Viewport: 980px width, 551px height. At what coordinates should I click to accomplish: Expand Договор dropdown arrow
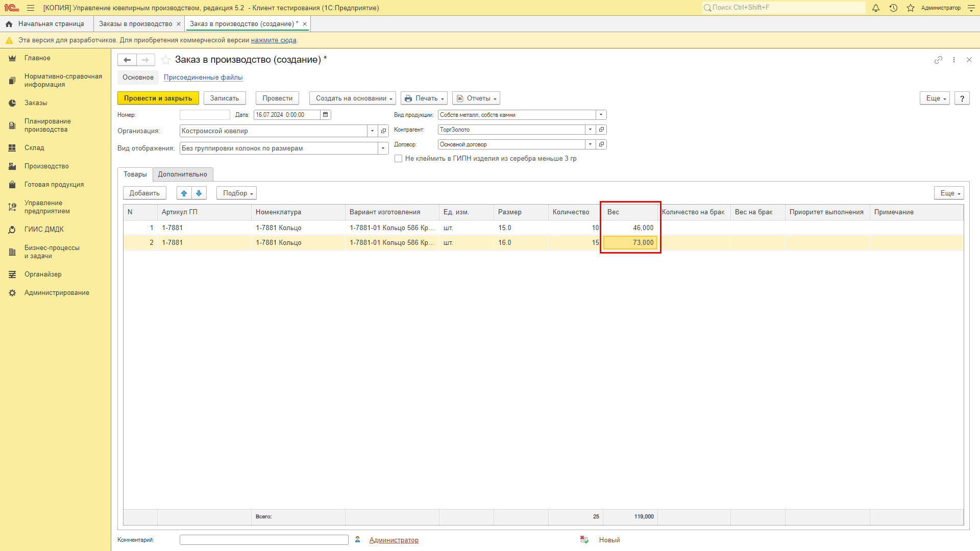click(x=591, y=144)
